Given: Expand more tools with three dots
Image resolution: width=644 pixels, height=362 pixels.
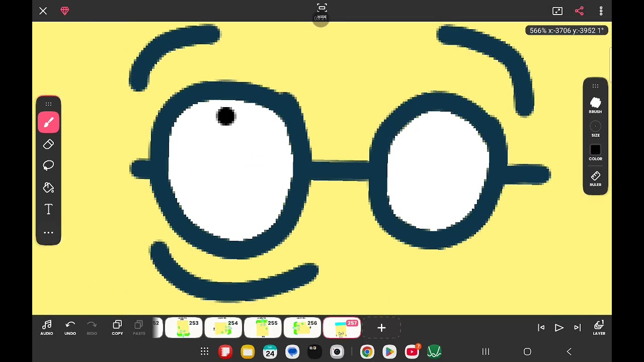Looking at the screenshot, I should [x=48, y=232].
